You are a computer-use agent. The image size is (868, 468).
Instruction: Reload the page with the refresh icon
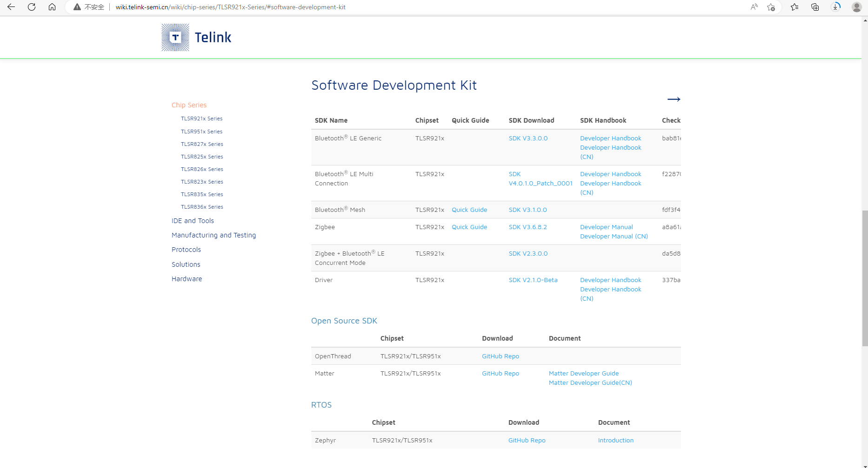(32, 7)
